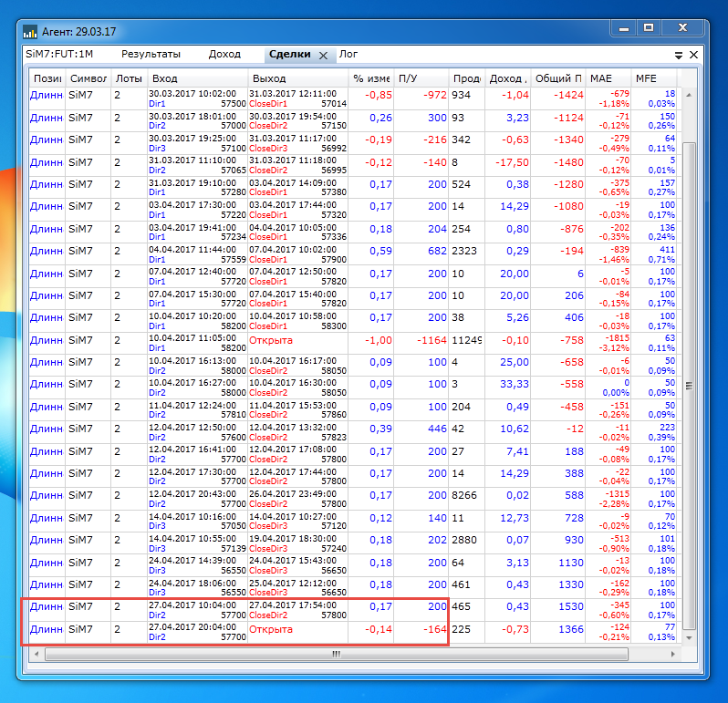Click the duration value 2880
728x703 pixels.
[464, 540]
